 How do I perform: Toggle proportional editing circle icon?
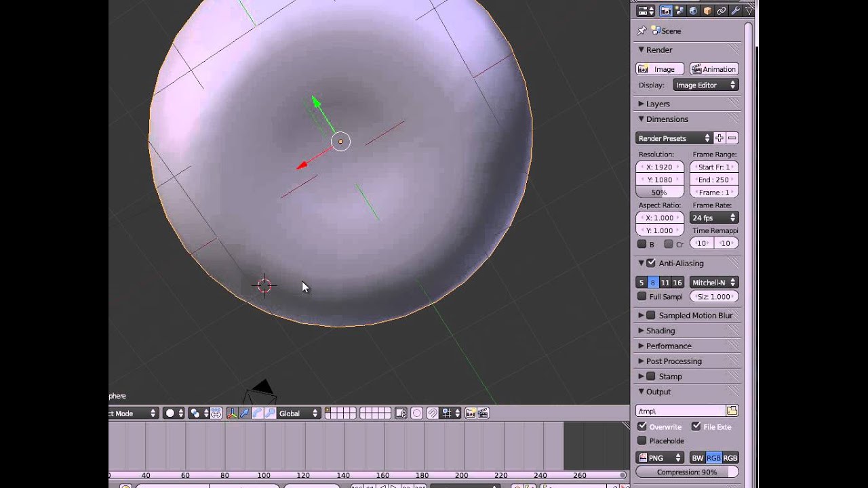(416, 413)
